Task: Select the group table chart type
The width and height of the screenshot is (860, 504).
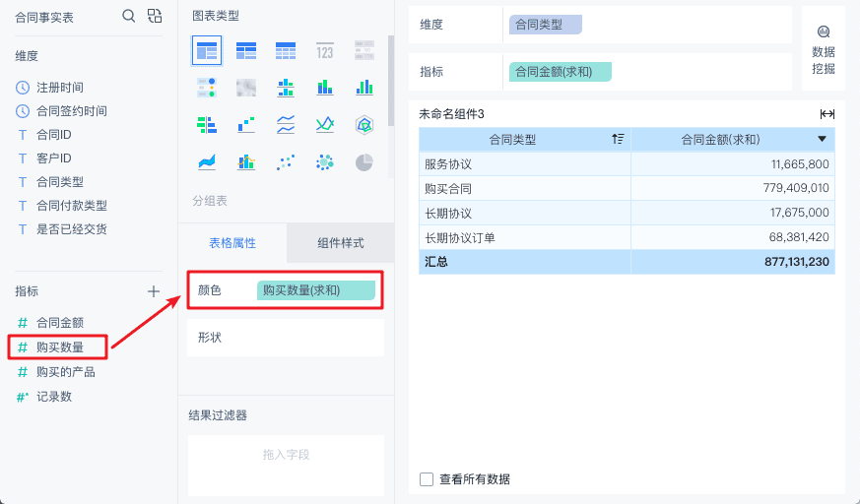Action: point(207,51)
